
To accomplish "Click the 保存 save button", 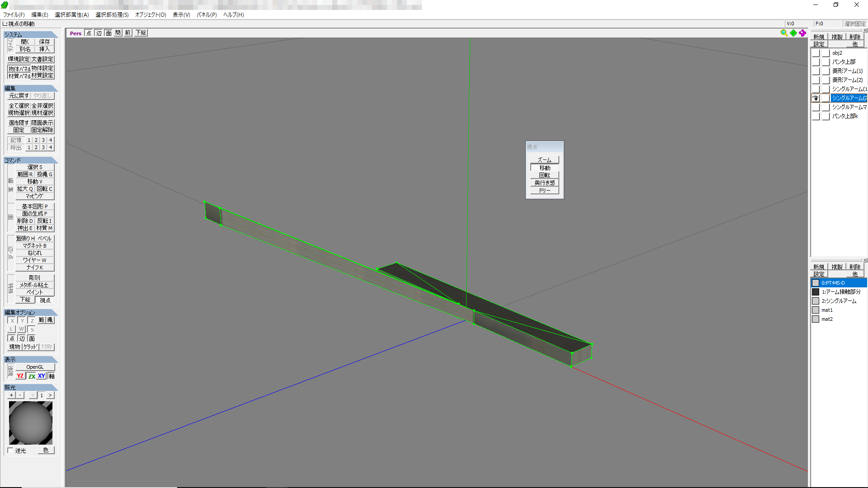I will click(x=44, y=42).
